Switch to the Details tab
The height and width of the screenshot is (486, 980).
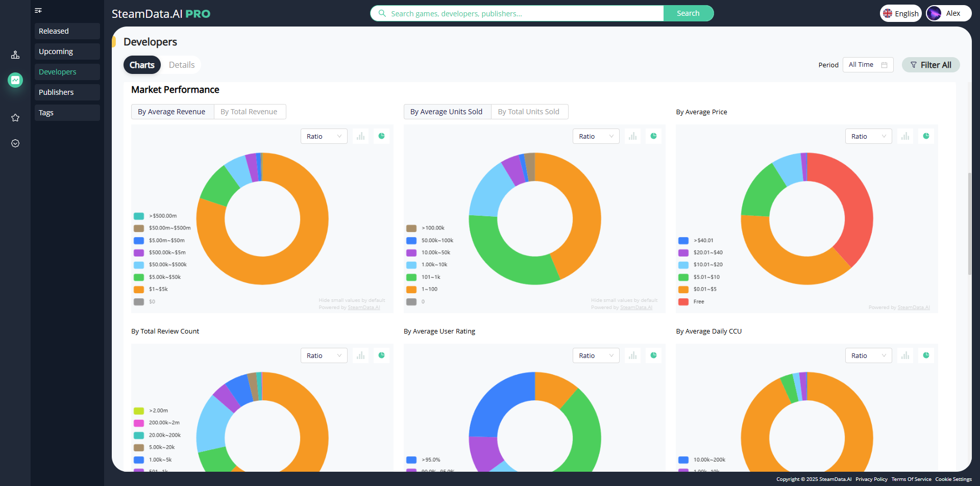coord(181,65)
